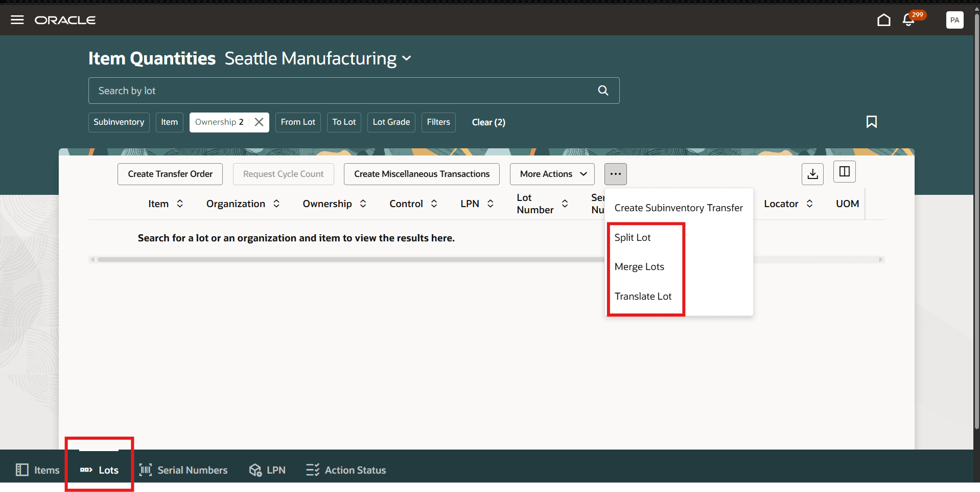Click the scrollbar left arrow
Viewport: 980px width, 492px height.
(92, 259)
